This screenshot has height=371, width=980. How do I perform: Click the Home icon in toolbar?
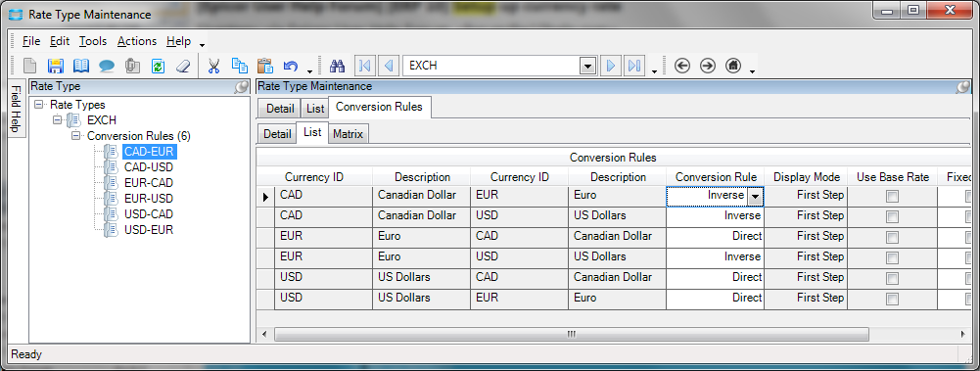pyautogui.click(x=733, y=66)
